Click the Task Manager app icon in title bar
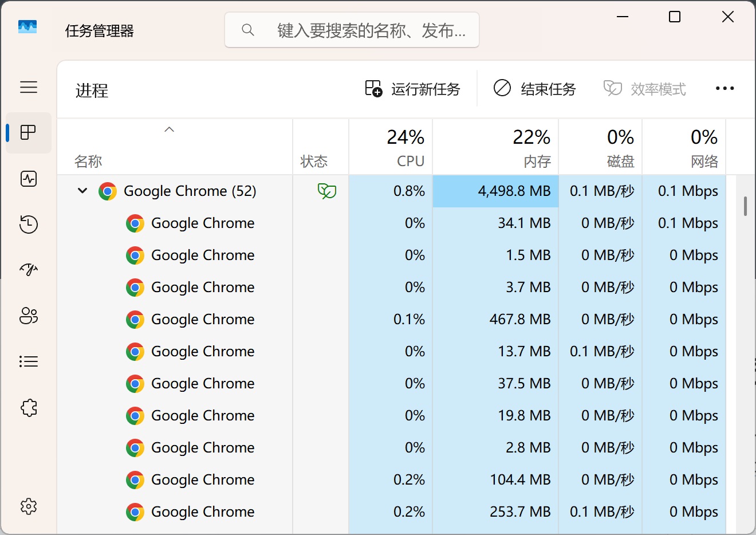 point(27,27)
